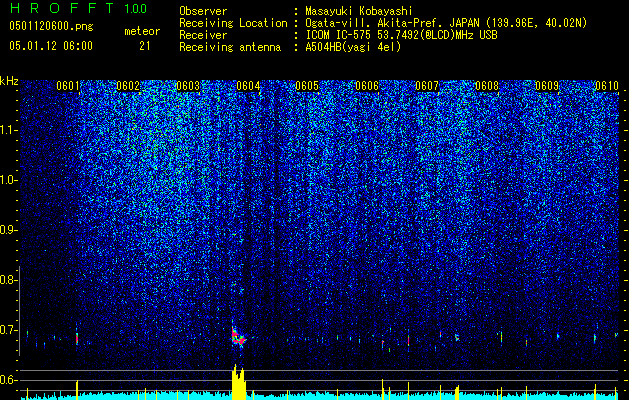Click the meteor count value 21
Viewport: 629px width, 400px height.
144,46
